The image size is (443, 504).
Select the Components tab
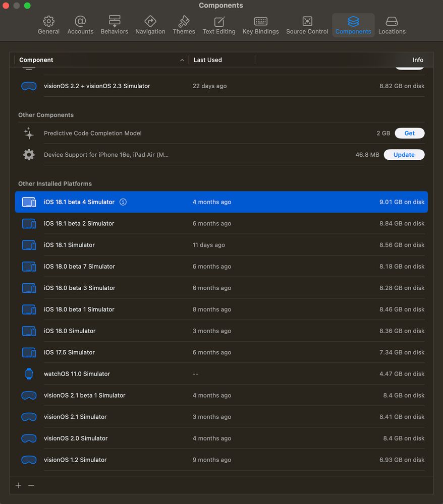353,25
